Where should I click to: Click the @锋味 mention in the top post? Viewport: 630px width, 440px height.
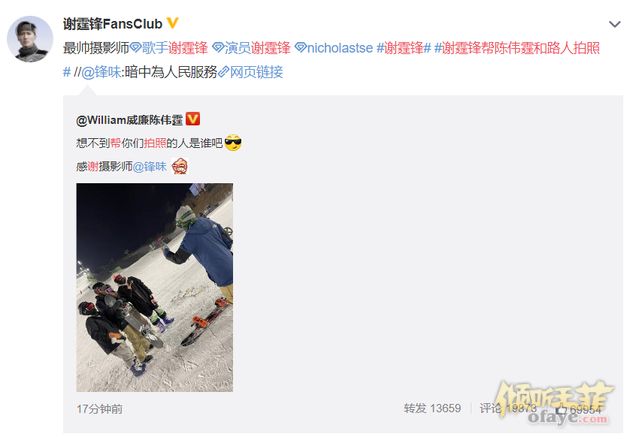(x=100, y=72)
